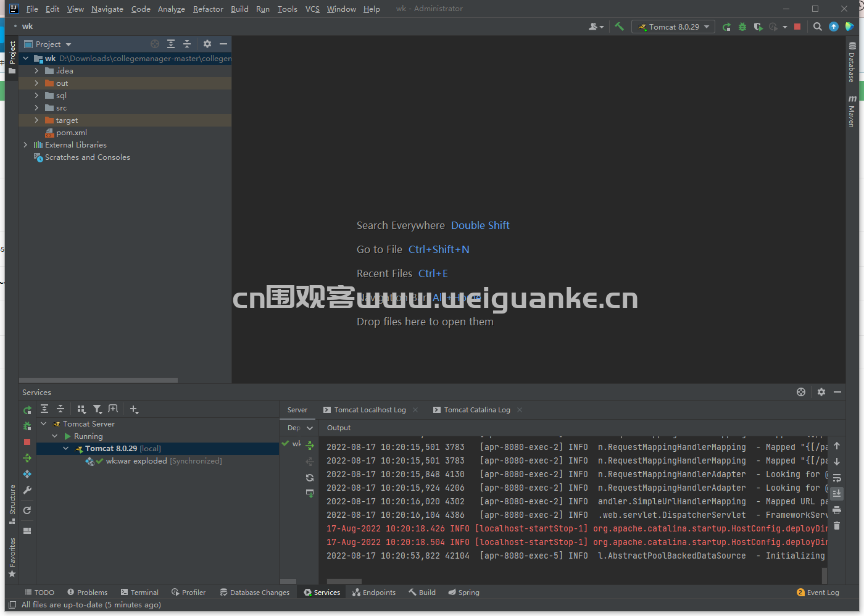Open the Services filter options
The width and height of the screenshot is (864, 616).
[97, 409]
